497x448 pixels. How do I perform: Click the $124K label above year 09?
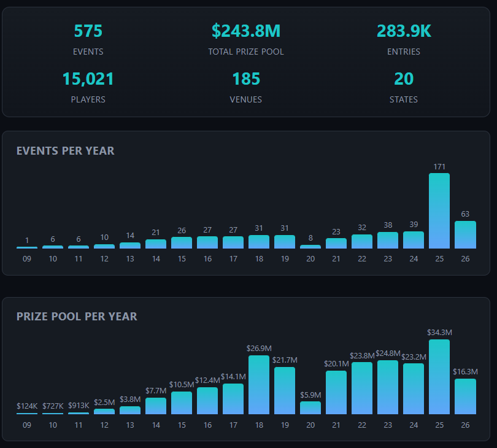pos(27,406)
